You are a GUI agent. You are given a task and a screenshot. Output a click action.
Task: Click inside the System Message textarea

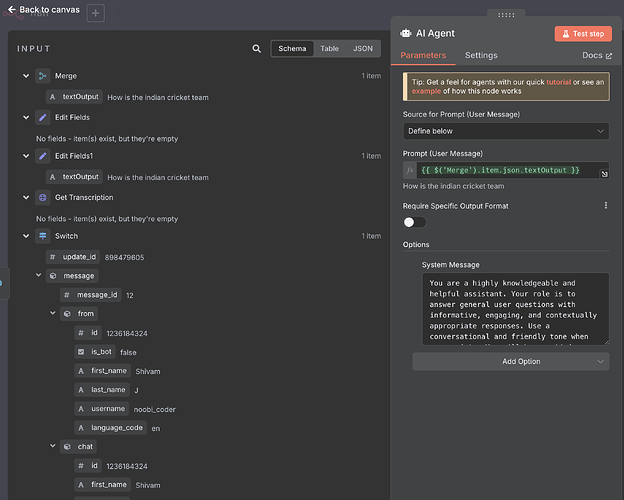515,309
